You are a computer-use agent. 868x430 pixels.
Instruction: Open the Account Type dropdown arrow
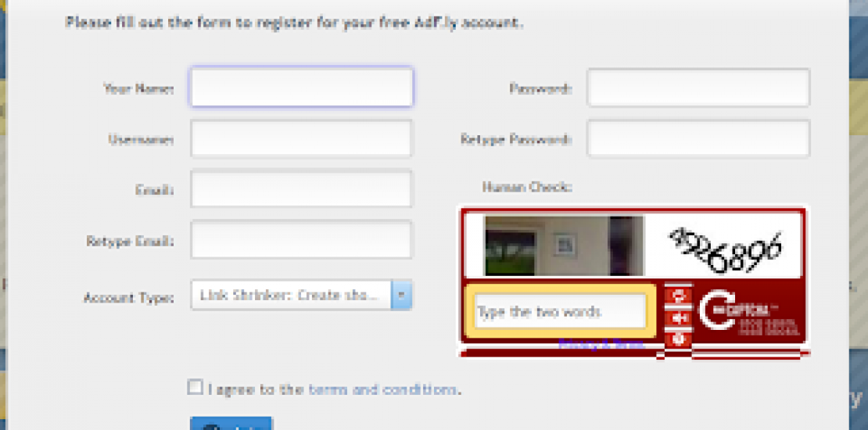[x=401, y=296]
